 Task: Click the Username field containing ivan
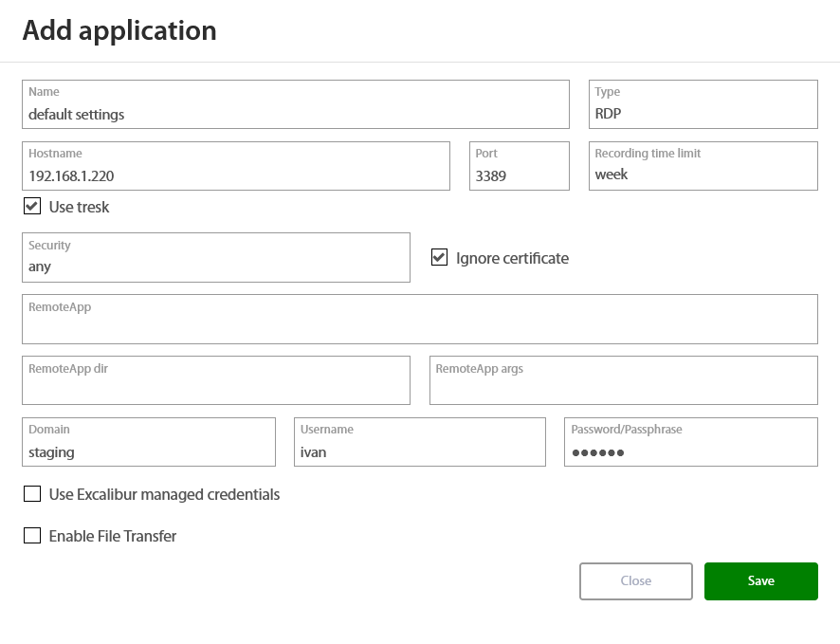[x=419, y=443]
